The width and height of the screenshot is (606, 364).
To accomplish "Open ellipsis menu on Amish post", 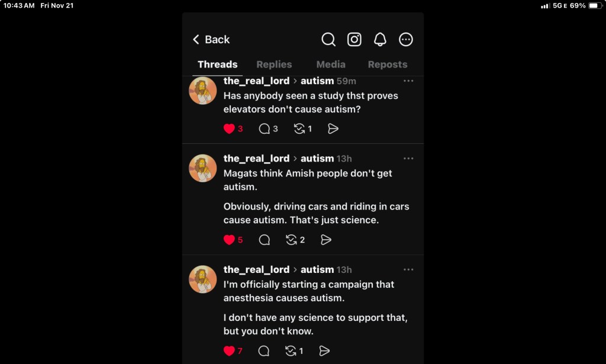I will tap(408, 159).
